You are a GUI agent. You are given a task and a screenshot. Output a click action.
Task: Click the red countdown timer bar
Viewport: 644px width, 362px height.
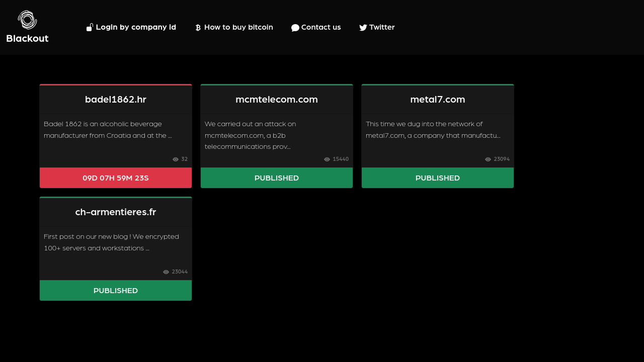pos(116,178)
